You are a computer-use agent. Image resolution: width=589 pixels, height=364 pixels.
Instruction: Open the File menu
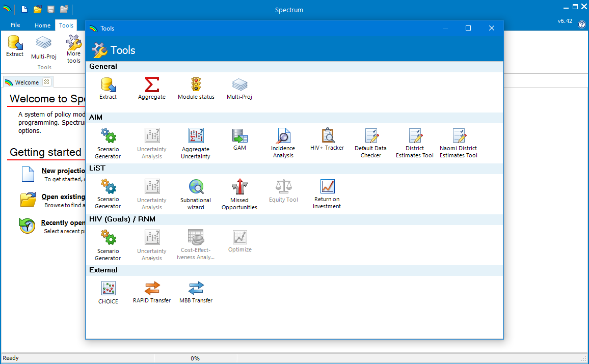tap(15, 25)
